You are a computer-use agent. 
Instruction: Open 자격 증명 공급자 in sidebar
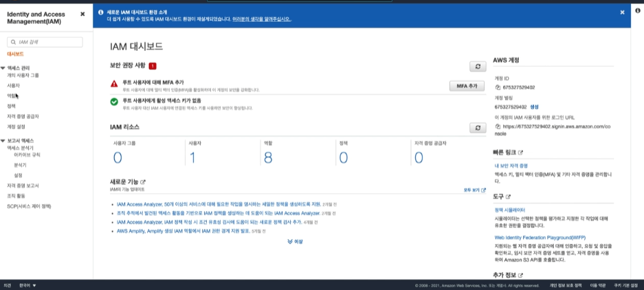[23, 116]
